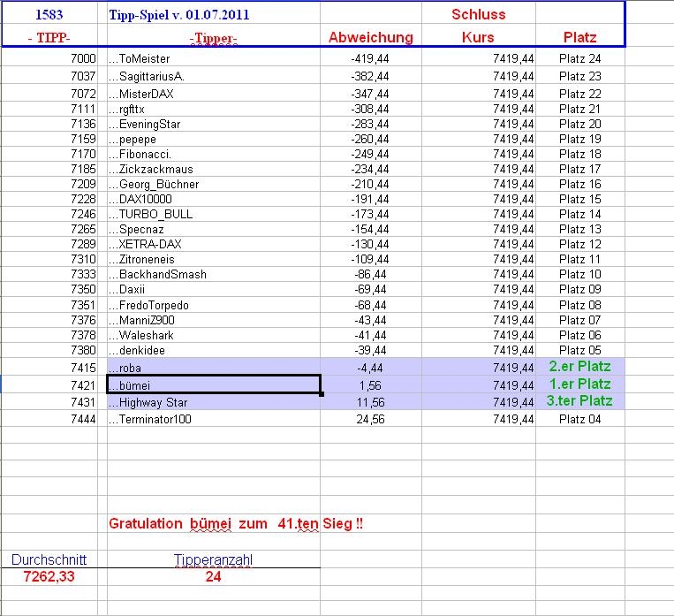The width and height of the screenshot is (674, 616).
Task: Select the 'Tipperanzahl' label cell
Action: tap(213, 560)
